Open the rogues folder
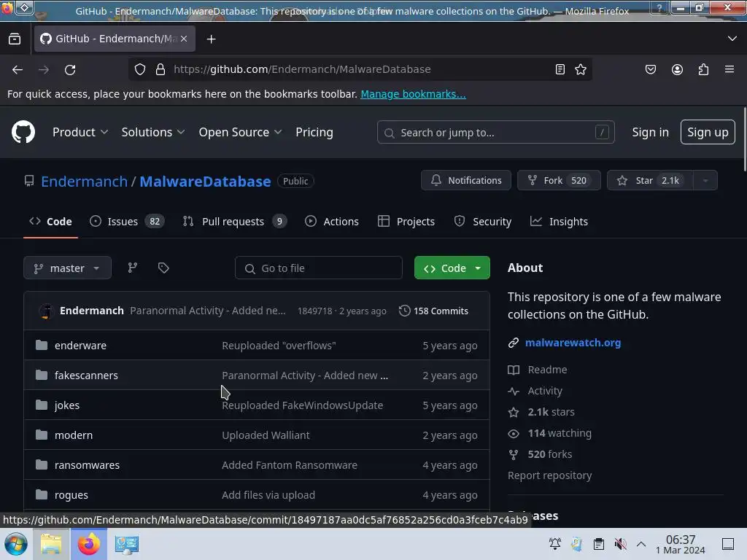 (x=71, y=495)
